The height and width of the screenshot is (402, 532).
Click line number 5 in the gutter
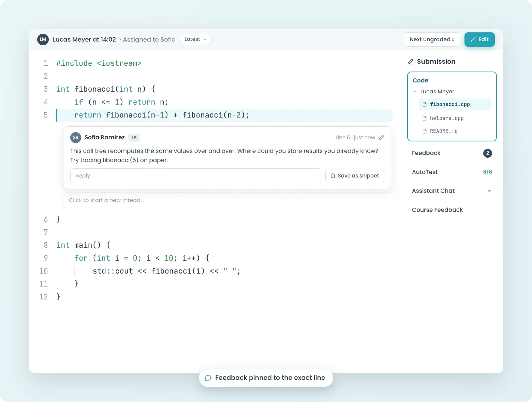tap(46, 115)
